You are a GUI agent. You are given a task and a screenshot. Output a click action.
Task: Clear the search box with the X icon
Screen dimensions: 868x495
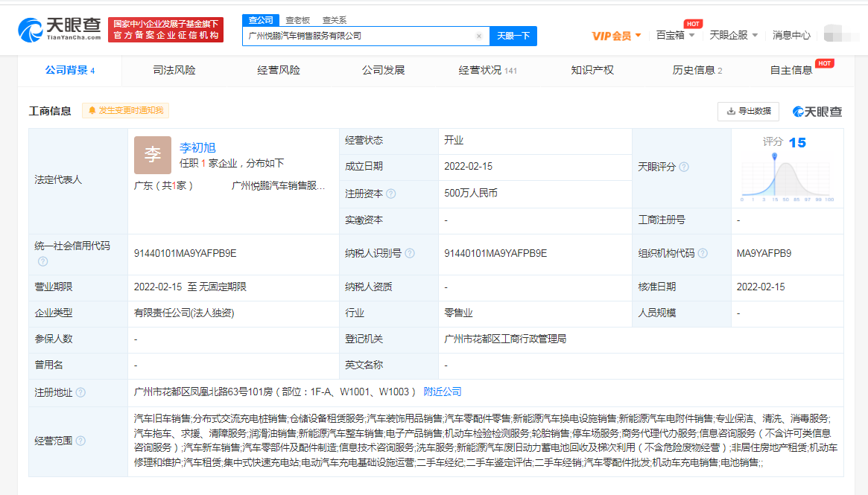point(479,36)
